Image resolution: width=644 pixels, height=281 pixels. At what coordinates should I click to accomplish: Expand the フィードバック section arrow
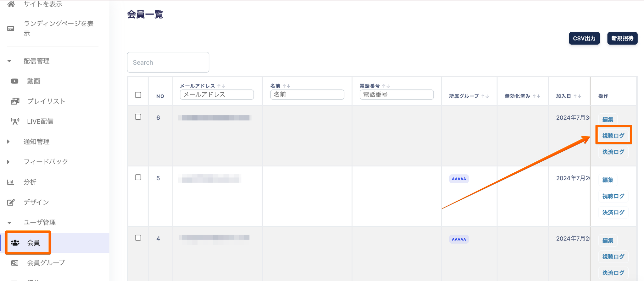coord(8,162)
